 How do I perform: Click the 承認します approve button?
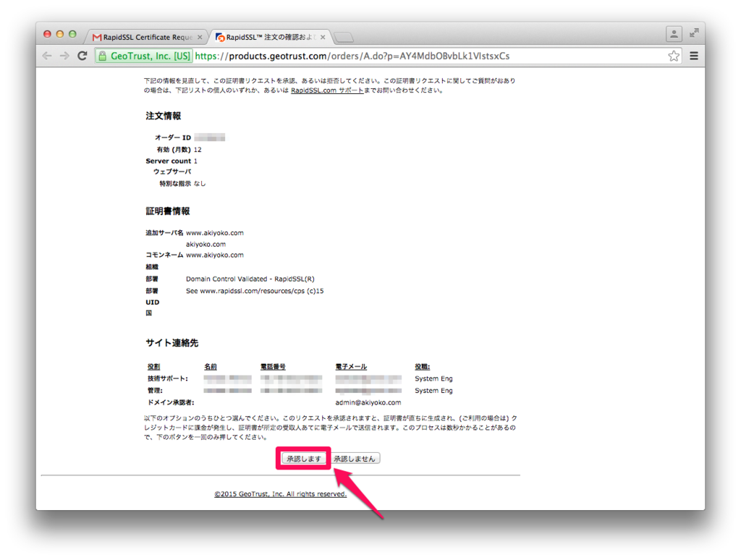303,459
